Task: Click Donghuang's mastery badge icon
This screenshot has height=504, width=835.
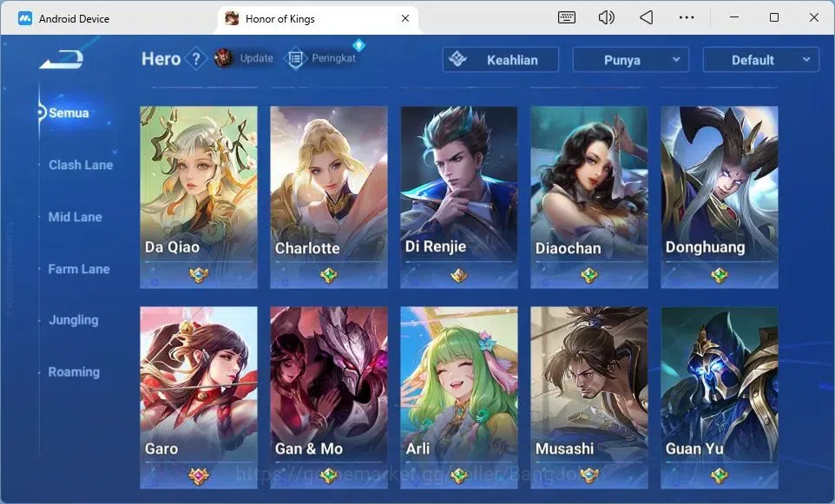Action: (x=720, y=275)
